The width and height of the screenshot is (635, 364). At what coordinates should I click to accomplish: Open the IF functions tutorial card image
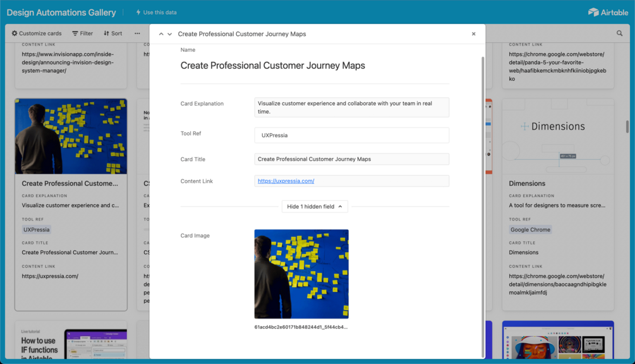pyautogui.click(x=71, y=340)
